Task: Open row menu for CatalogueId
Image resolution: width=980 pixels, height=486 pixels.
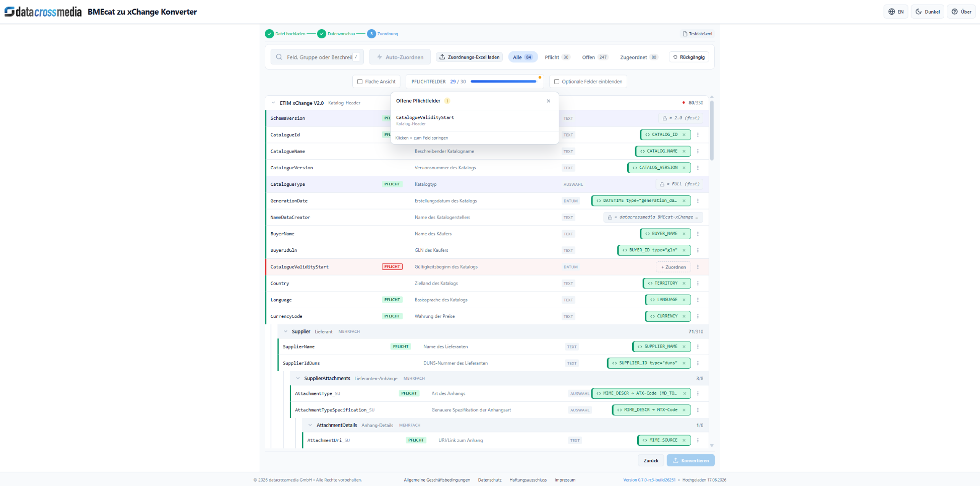Action: [698, 134]
